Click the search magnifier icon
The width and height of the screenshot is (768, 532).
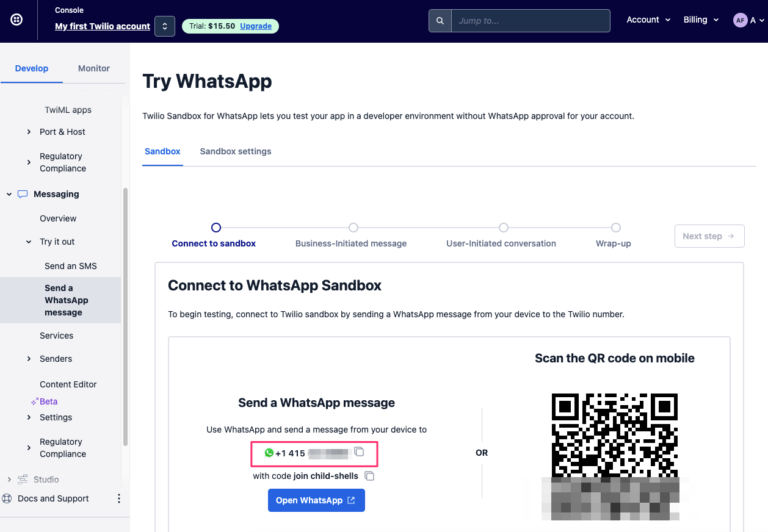point(440,21)
